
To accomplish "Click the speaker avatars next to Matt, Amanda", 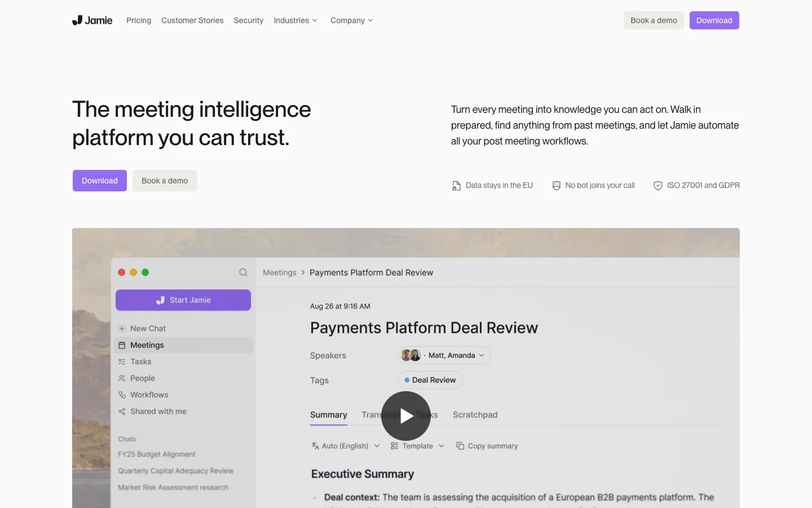I will pos(411,355).
